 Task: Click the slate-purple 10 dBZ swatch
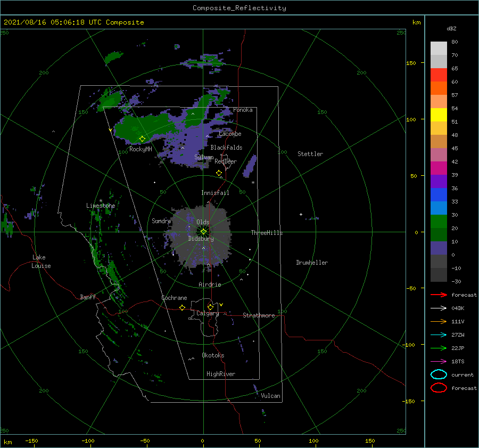tap(439, 248)
